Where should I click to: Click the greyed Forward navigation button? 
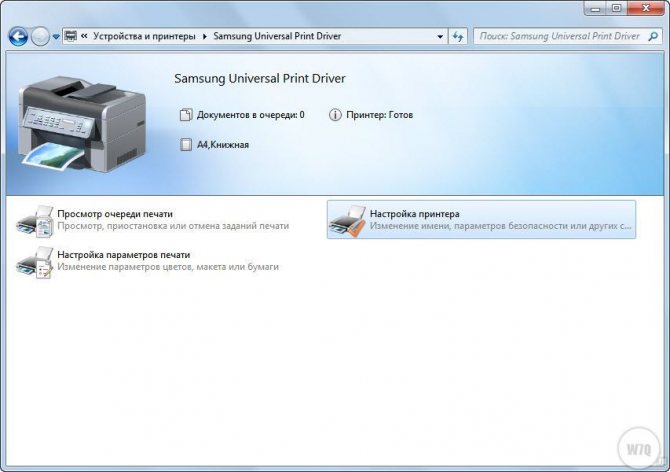40,37
